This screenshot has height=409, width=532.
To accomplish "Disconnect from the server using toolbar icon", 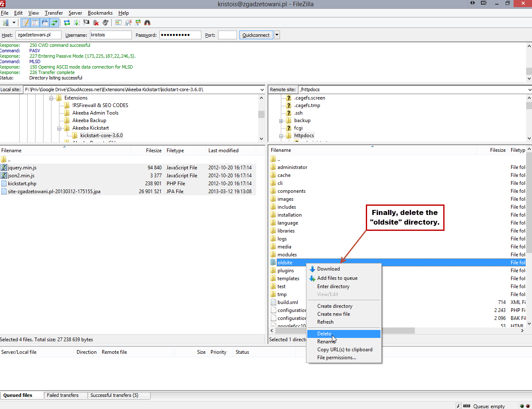I will click(96, 23).
